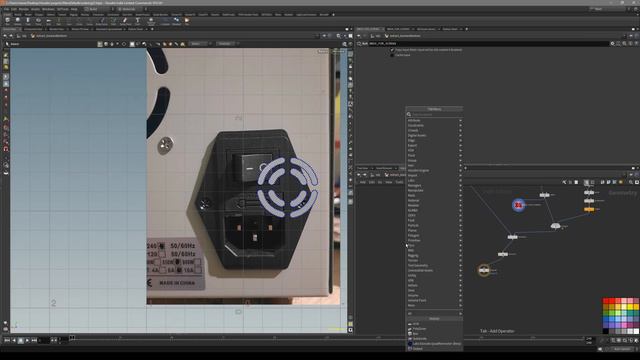Click the bottom node with the display ring

[x=484, y=270]
